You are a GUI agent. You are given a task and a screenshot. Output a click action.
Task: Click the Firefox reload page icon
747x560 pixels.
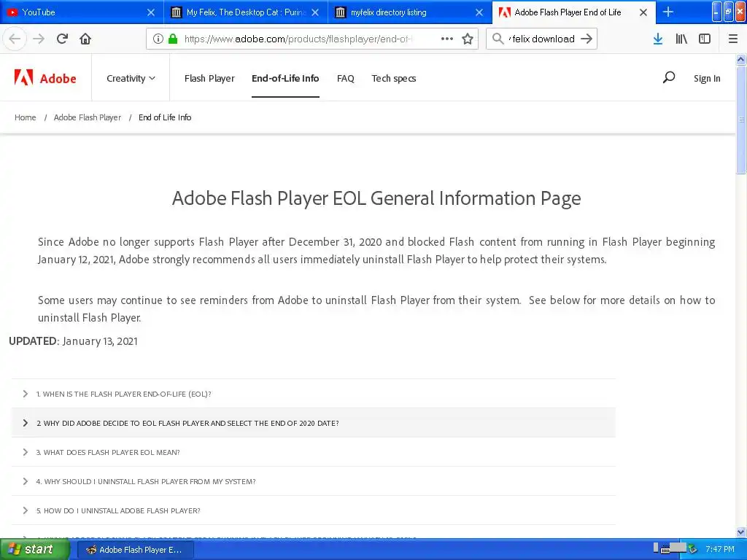[x=62, y=39]
